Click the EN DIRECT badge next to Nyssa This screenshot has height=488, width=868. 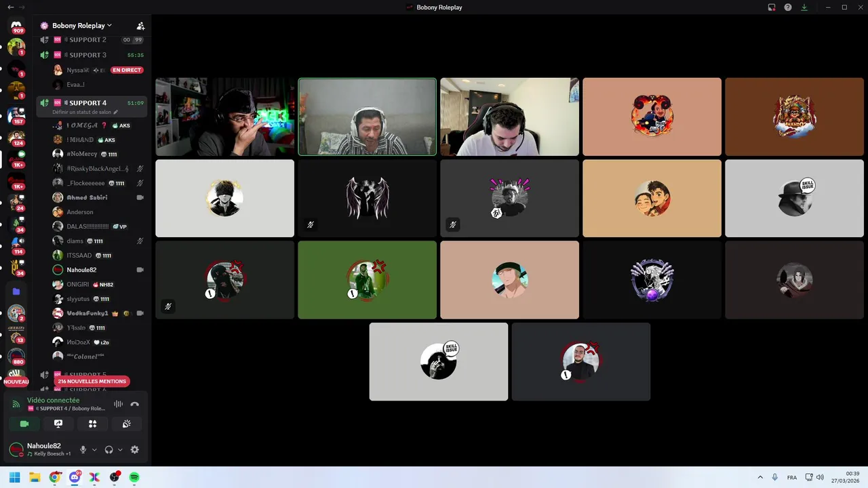tap(127, 70)
